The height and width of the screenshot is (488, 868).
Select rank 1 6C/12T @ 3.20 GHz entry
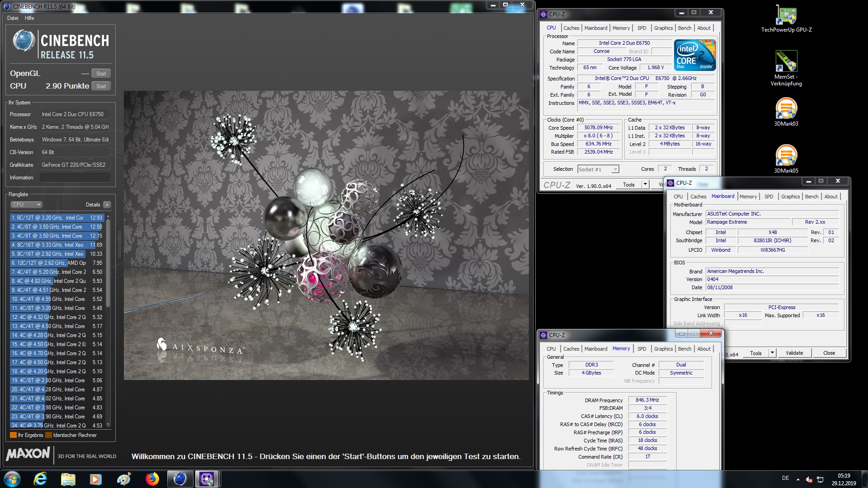pyautogui.click(x=57, y=218)
